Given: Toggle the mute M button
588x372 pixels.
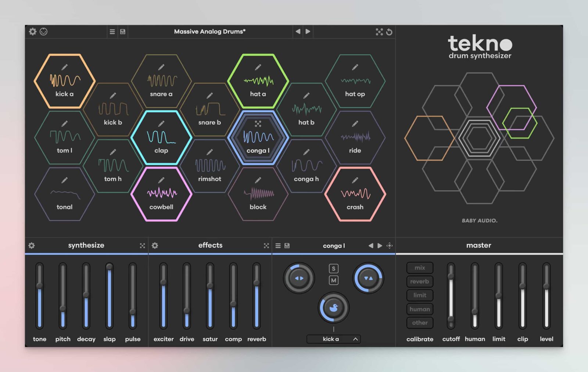Looking at the screenshot, I should pyautogui.click(x=333, y=280).
